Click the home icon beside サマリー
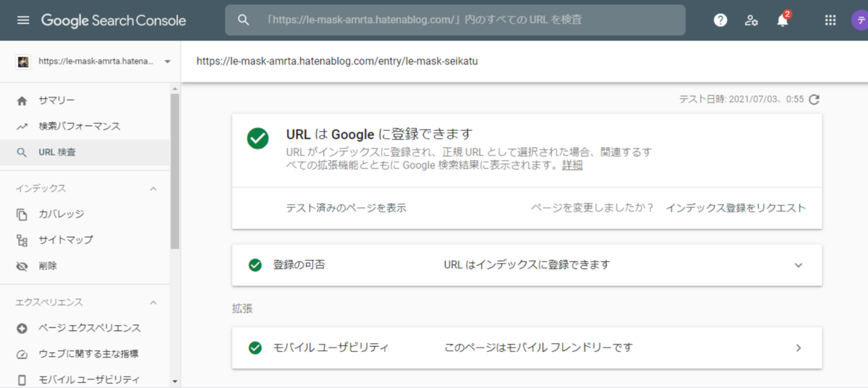The image size is (868, 388). click(22, 100)
